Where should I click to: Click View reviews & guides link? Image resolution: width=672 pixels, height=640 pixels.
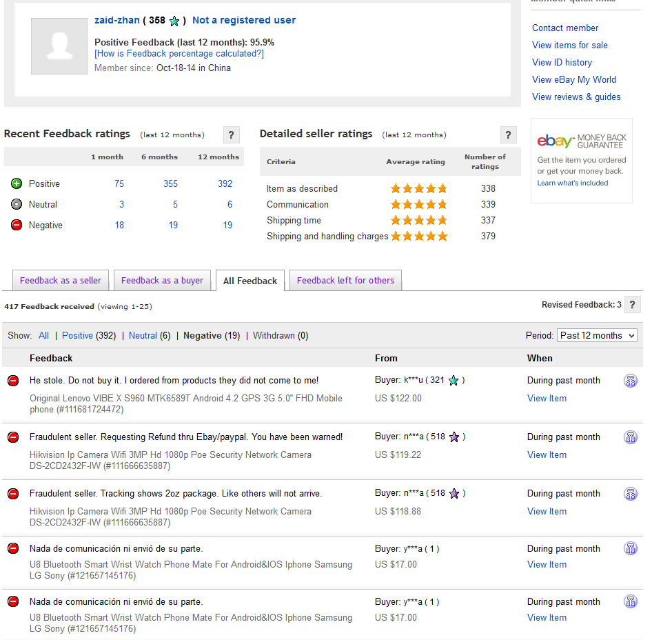coord(576,97)
